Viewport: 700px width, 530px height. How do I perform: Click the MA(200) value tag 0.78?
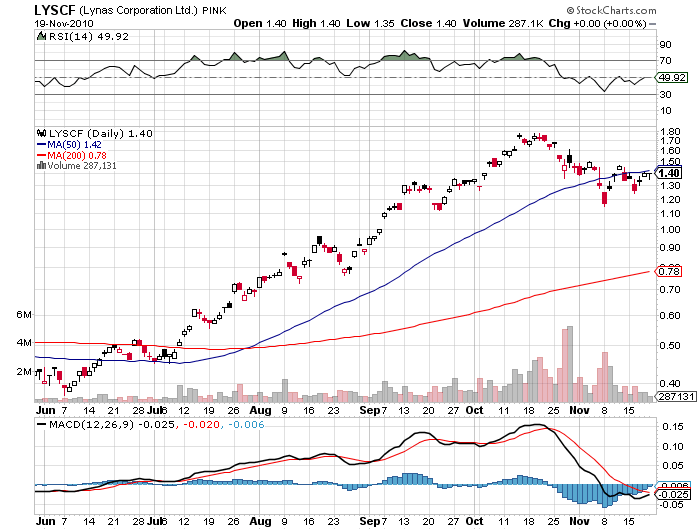coord(668,271)
